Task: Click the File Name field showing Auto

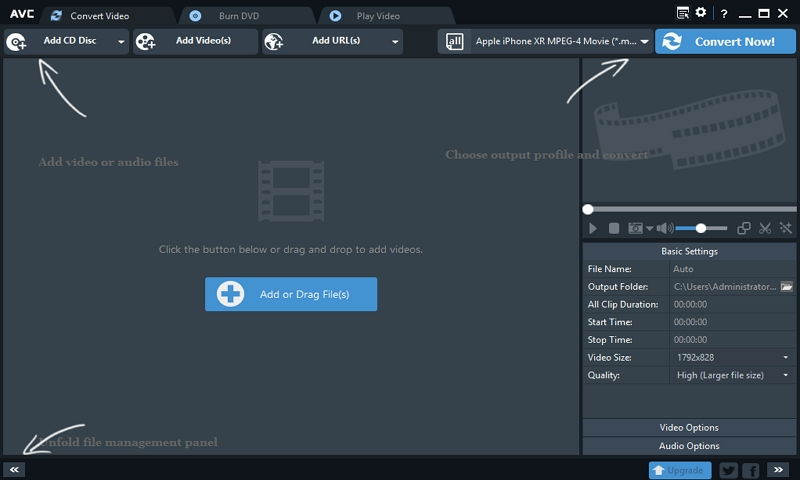Action: (732, 269)
